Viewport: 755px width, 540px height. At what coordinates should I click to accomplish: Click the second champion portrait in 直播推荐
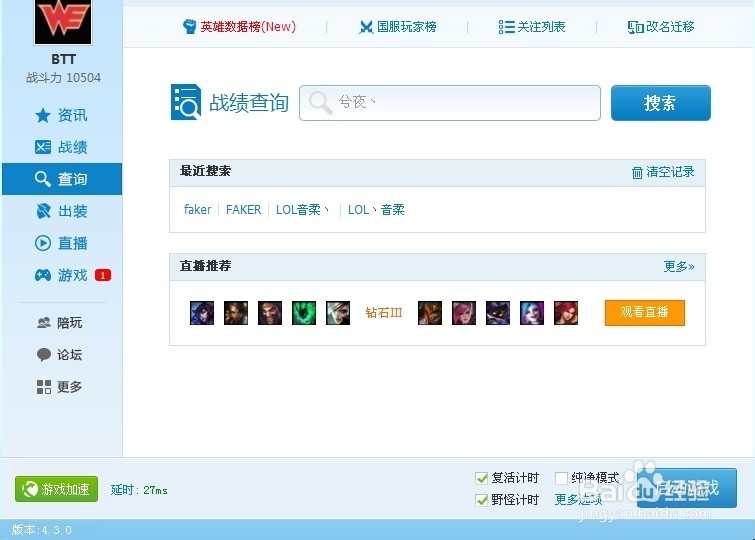click(x=236, y=313)
